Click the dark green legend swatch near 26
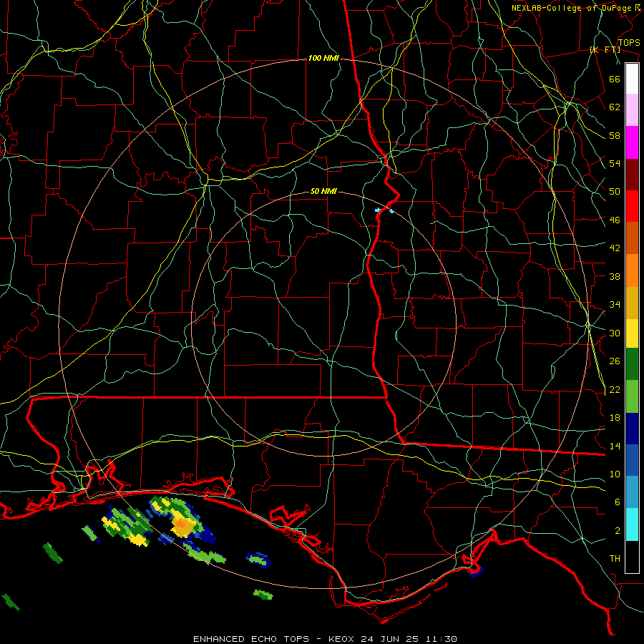 tap(632, 364)
